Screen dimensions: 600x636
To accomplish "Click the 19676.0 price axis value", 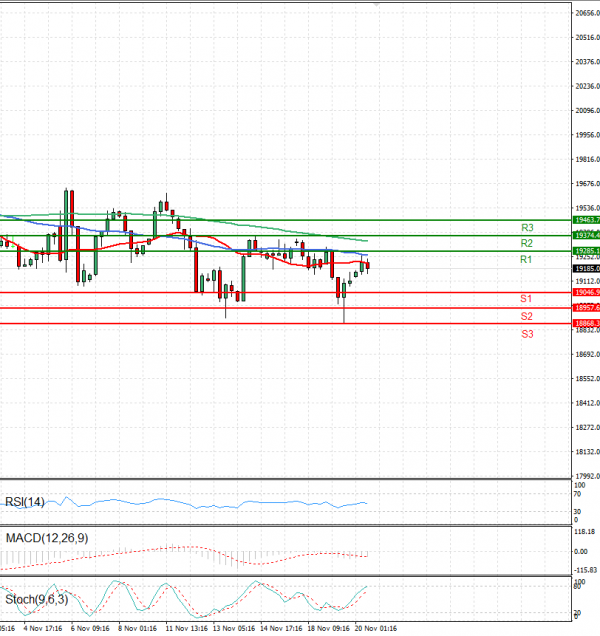I will [x=587, y=184].
